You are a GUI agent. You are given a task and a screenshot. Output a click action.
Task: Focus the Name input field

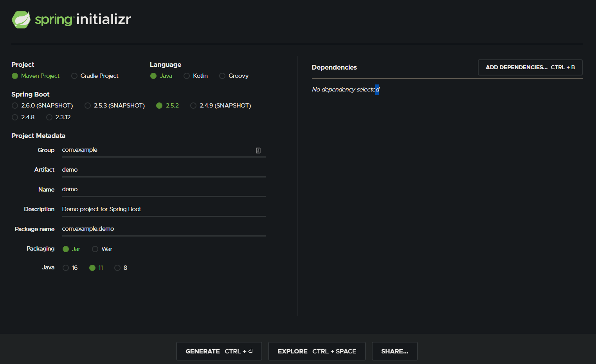(x=164, y=189)
